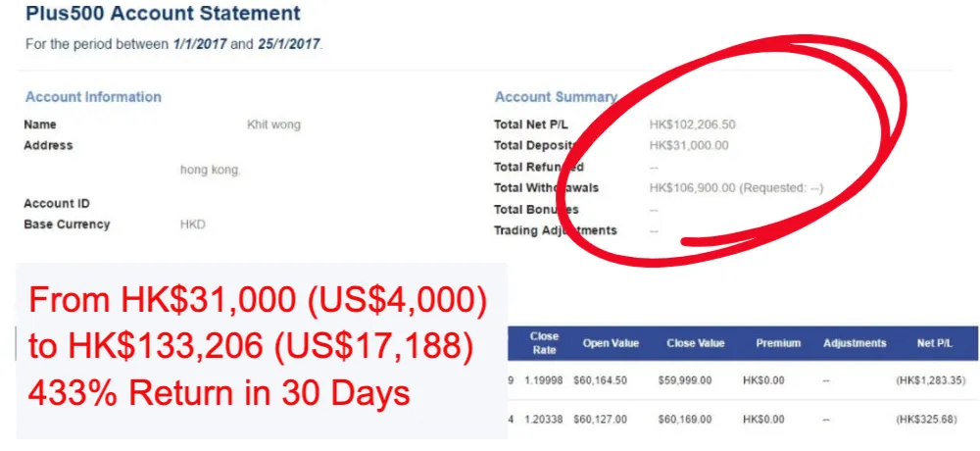980x451 pixels.
Task: Select the end date 25/1/2017
Action: (289, 44)
